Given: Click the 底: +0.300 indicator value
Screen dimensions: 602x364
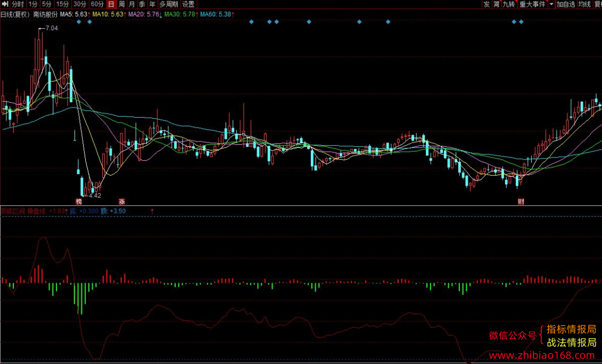Looking at the screenshot, I should click(84, 211).
